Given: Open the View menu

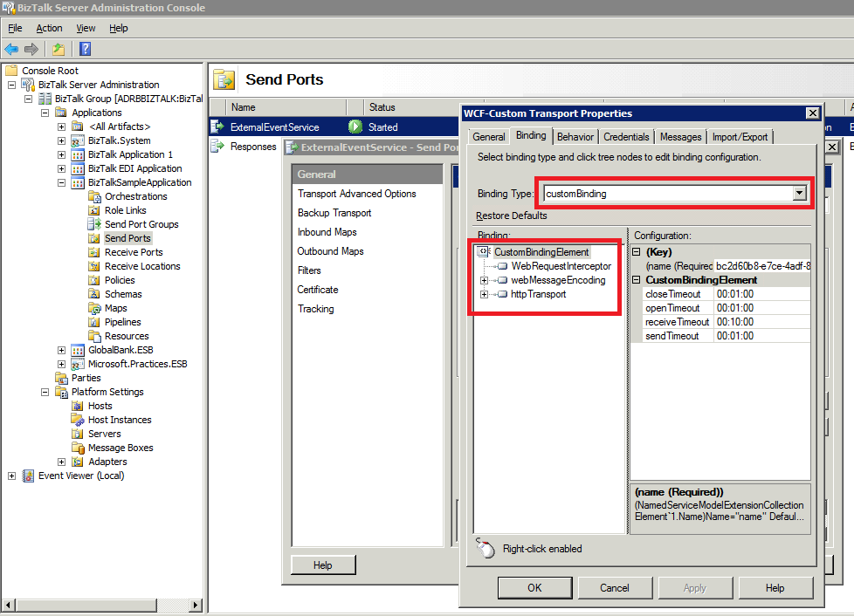Looking at the screenshot, I should click(x=86, y=28).
